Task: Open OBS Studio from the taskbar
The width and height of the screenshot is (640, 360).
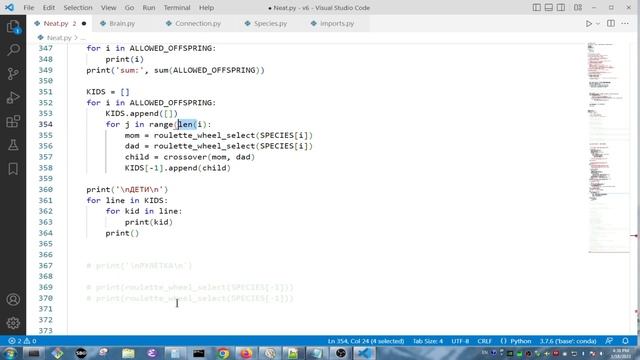Action: [x=341, y=353]
